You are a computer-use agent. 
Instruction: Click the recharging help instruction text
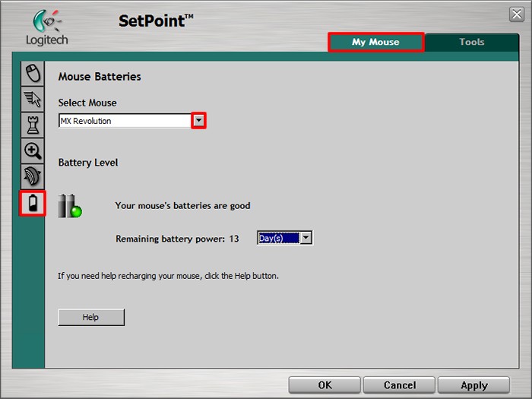[168, 276]
